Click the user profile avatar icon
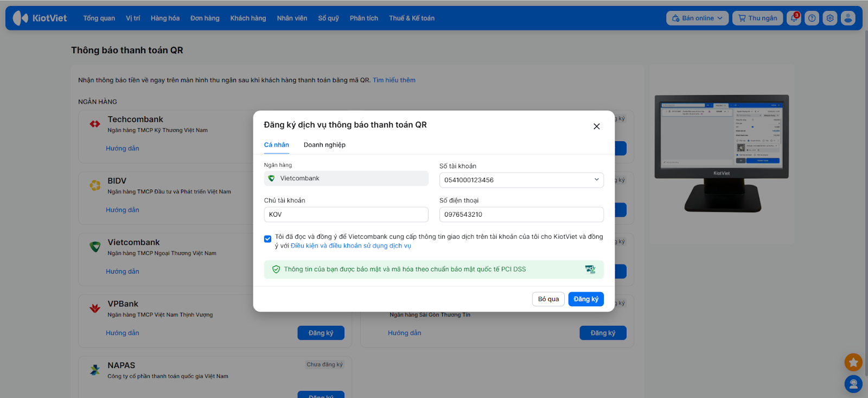The height and width of the screenshot is (398, 868). [x=848, y=18]
